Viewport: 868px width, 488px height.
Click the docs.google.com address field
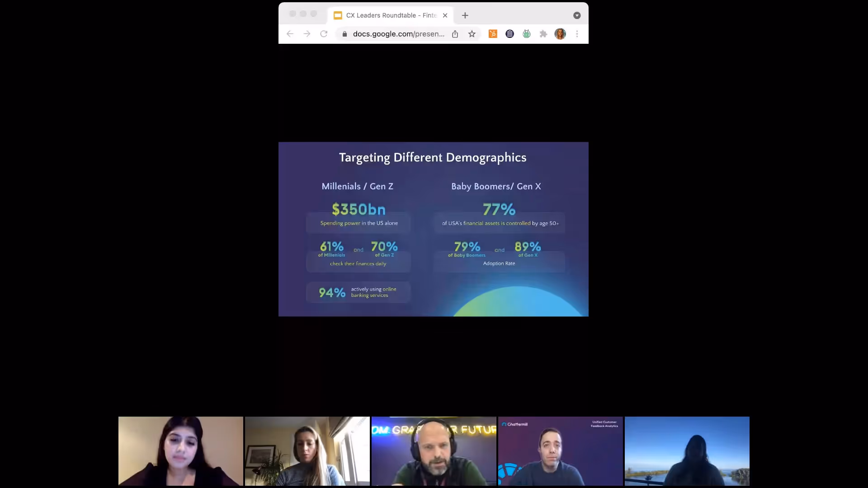point(398,34)
